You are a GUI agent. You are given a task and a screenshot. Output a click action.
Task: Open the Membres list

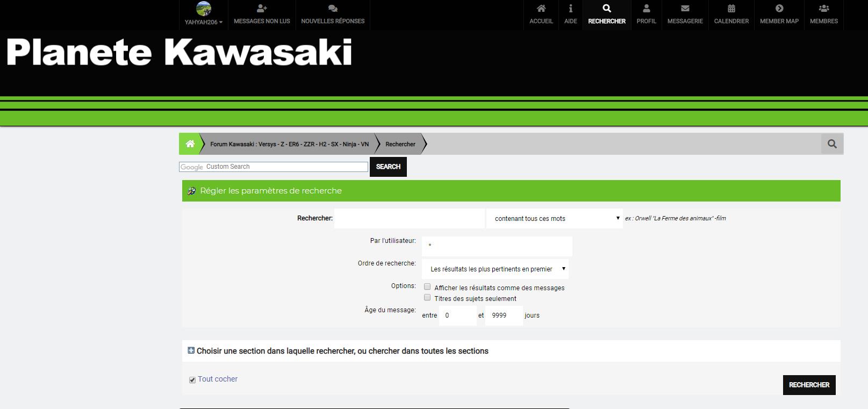coord(824,15)
